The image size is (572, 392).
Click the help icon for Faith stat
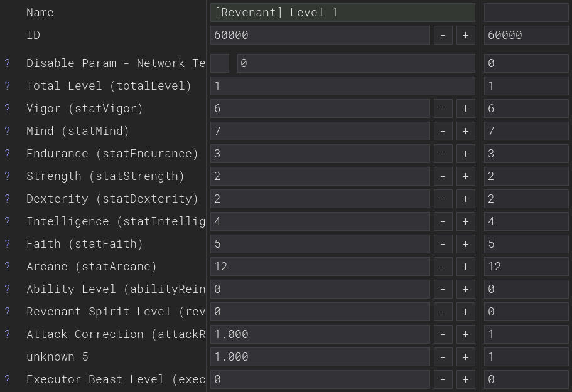point(8,244)
